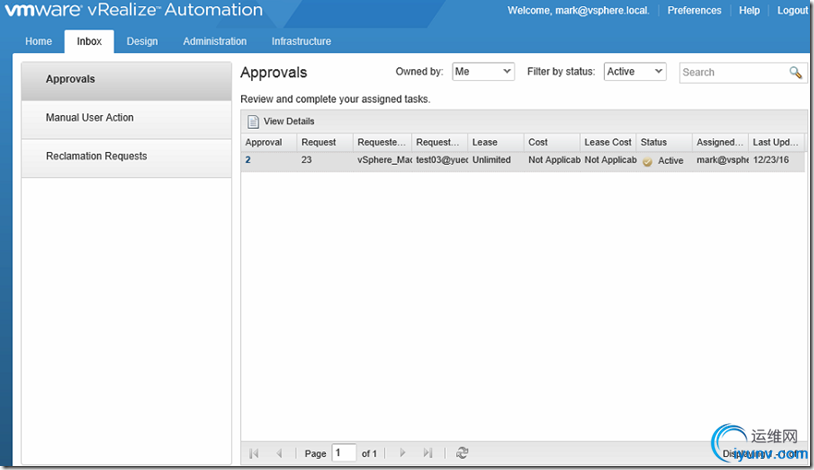Screen dimensions: 814x470
Task: Click the Unlimited lease cell
Action: [x=495, y=160]
